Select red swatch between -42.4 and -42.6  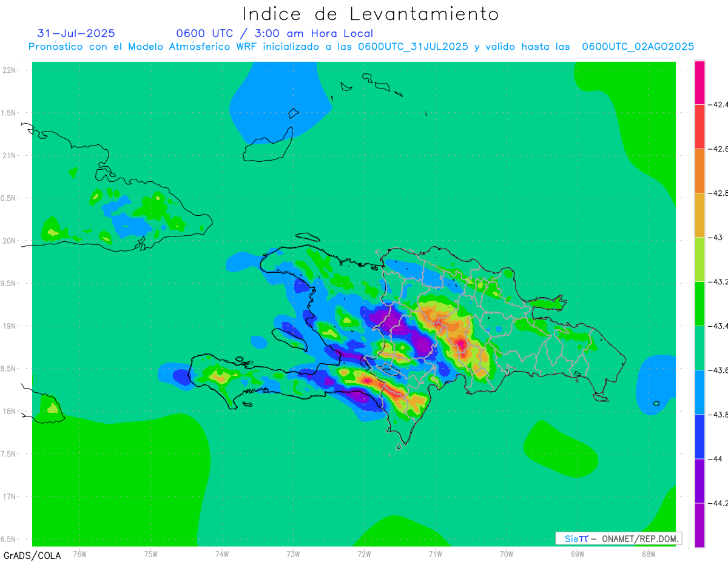tap(699, 127)
